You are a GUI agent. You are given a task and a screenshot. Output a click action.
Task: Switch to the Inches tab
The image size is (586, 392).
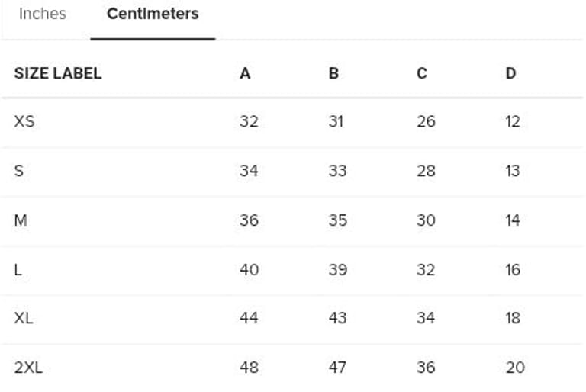tap(42, 14)
